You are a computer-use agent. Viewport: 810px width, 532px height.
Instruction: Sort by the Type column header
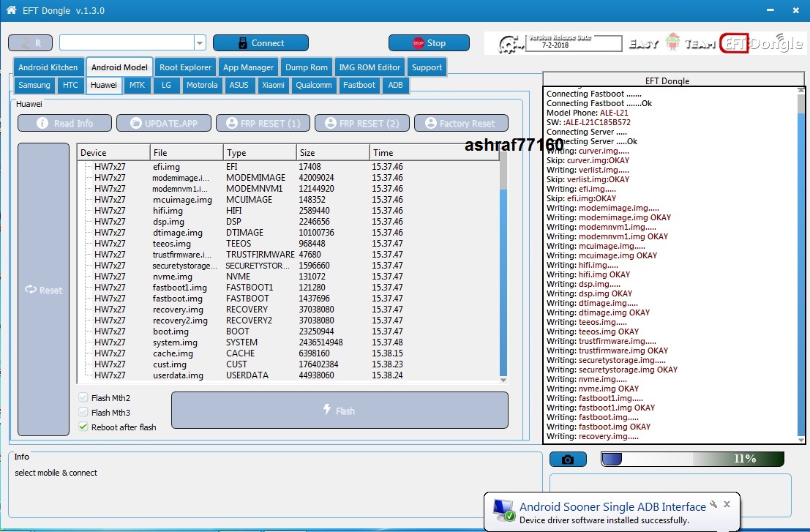(260, 152)
